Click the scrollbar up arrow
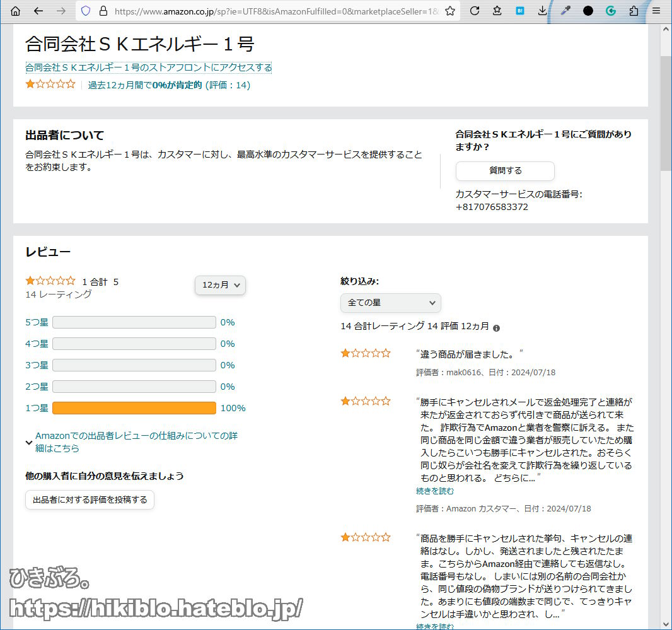The width and height of the screenshot is (672, 630). (666, 30)
